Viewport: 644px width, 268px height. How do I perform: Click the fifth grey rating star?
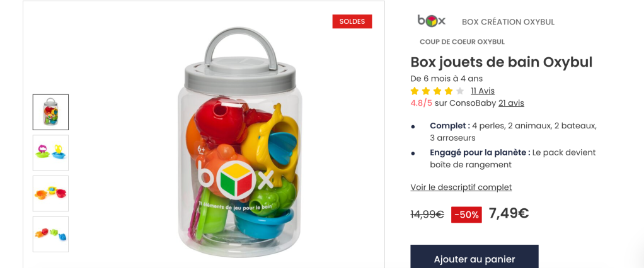[x=460, y=91]
